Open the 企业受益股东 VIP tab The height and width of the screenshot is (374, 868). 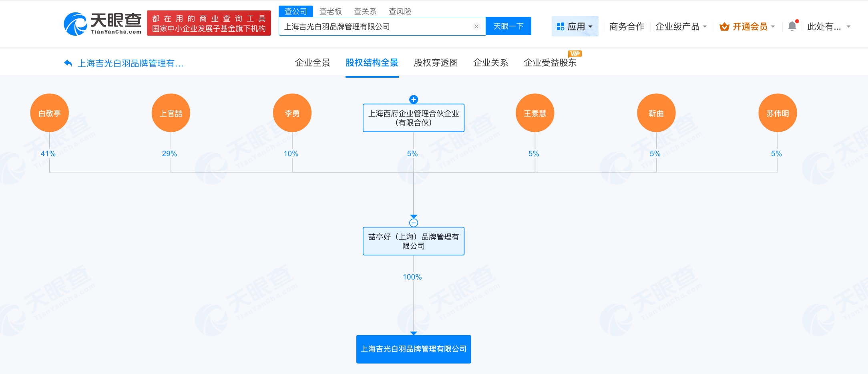pos(550,63)
